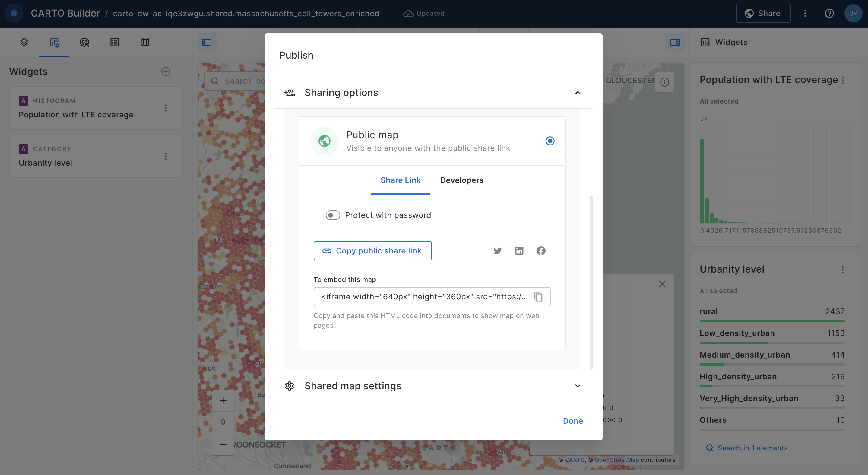This screenshot has width=868, height=475.
Task: Select the Share Link tab
Action: tap(400, 180)
